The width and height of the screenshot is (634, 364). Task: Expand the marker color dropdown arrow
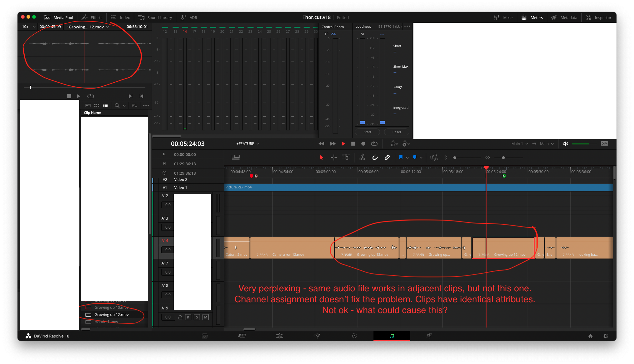tap(421, 158)
